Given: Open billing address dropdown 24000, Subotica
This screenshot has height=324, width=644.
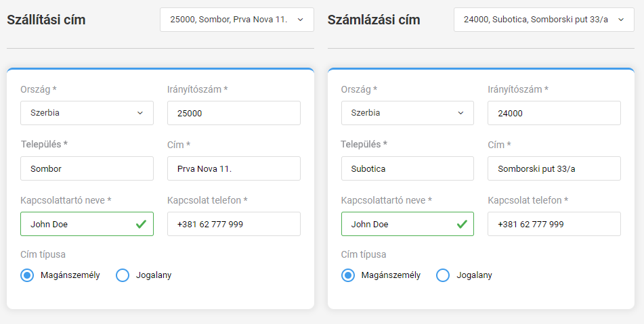Looking at the screenshot, I should click(x=544, y=20).
